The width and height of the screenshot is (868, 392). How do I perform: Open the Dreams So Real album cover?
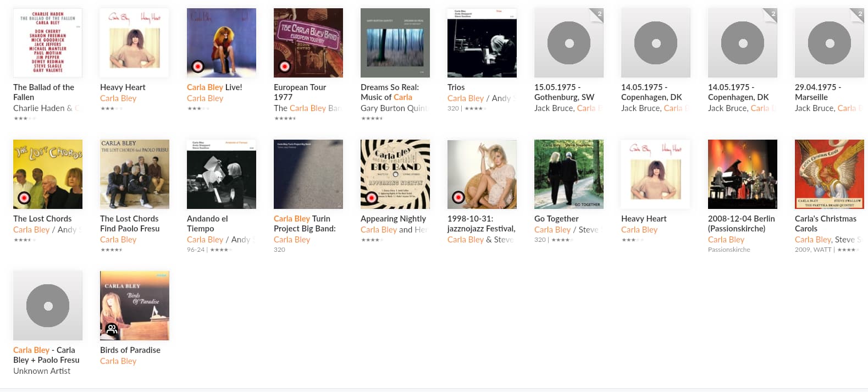395,43
